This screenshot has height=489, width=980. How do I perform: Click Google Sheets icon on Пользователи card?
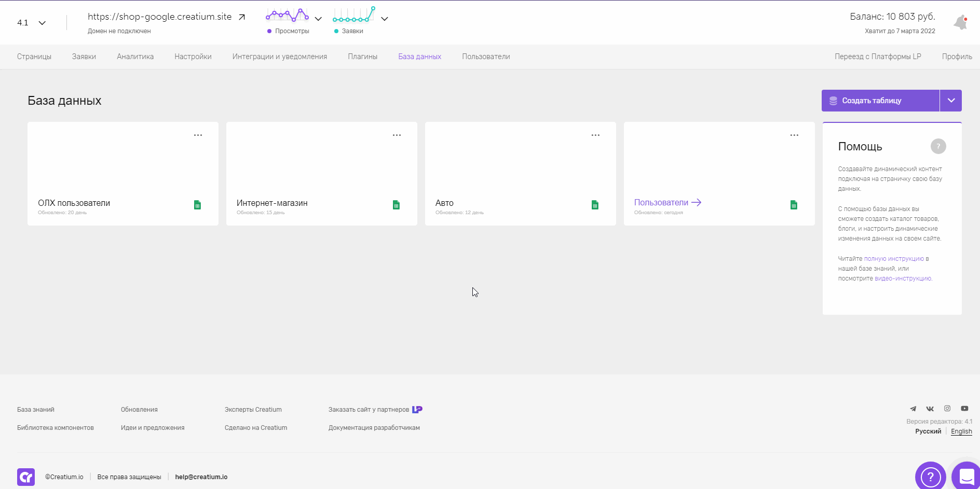794,205
